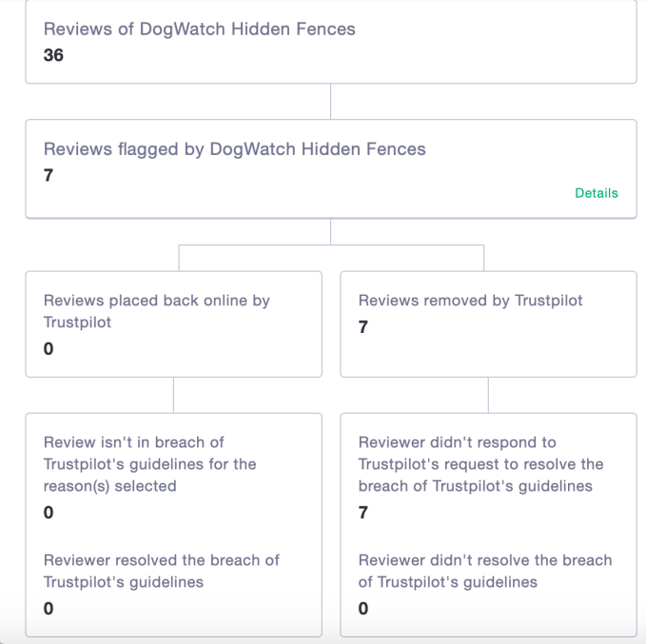Click "Reviews flagged by DogWatch Hidden Fences" heading
The height and width of the screenshot is (644, 646).
click(234, 149)
